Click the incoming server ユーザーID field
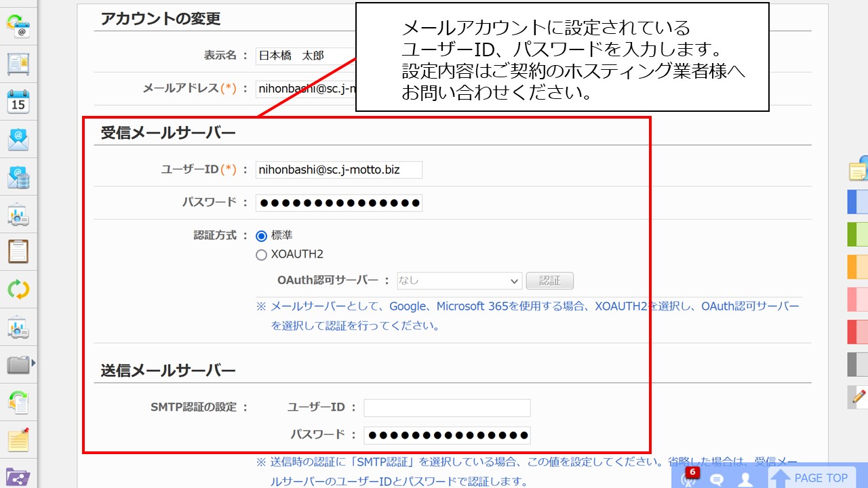Image resolution: width=868 pixels, height=488 pixels. [339, 169]
